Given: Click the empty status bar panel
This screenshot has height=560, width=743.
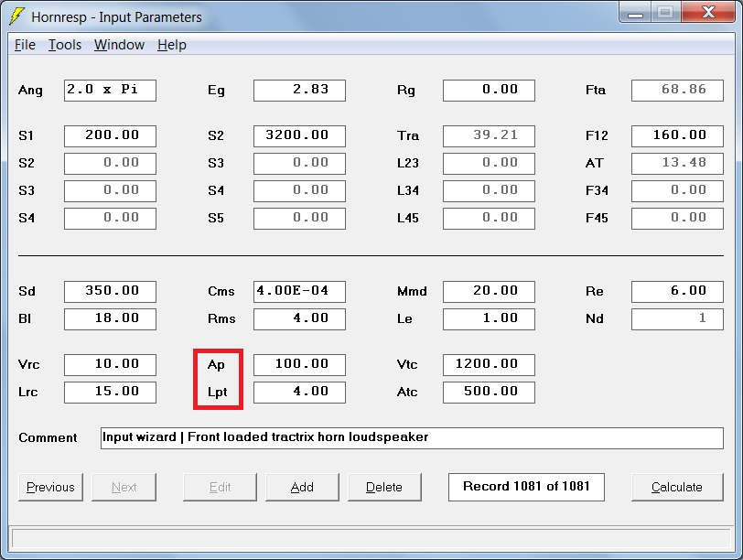Looking at the screenshot, I should point(371,539).
